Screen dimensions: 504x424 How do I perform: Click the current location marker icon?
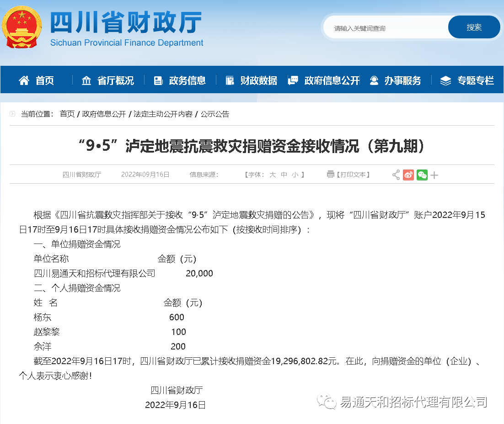point(13,114)
